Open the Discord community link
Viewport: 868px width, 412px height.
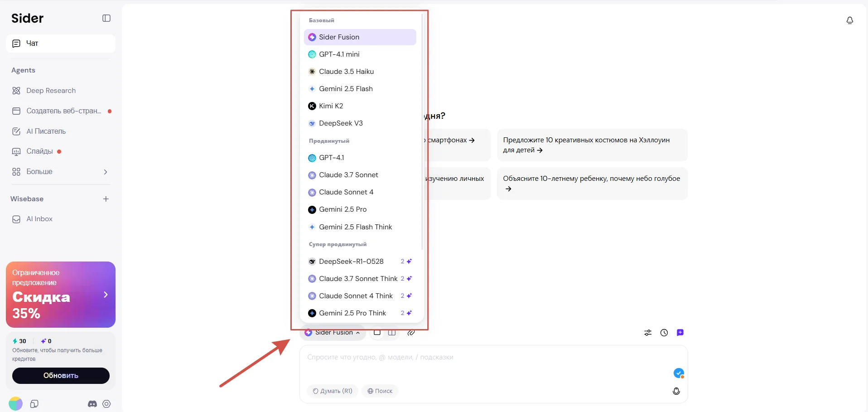point(92,404)
